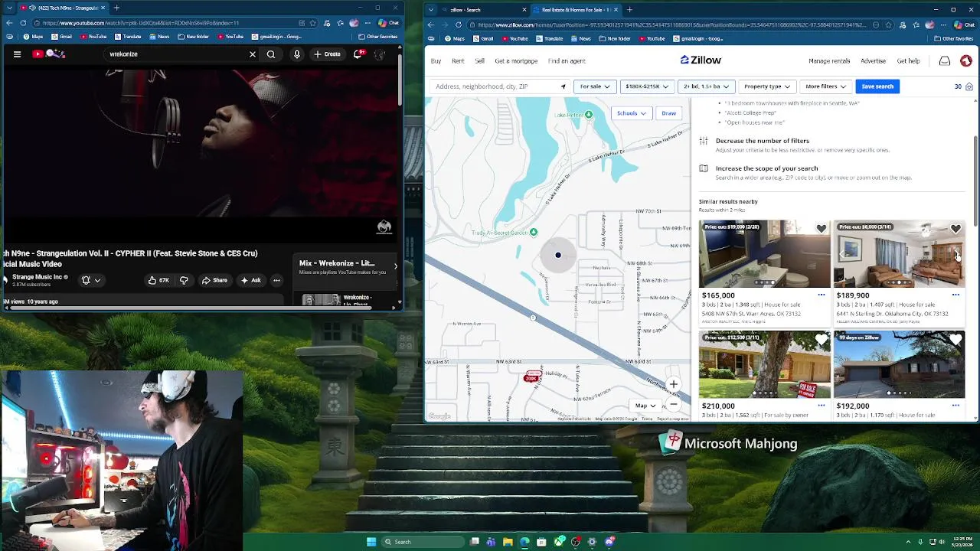Open Get a mortgage menu item
Viewport: 980px width, 551px height.
coord(516,60)
